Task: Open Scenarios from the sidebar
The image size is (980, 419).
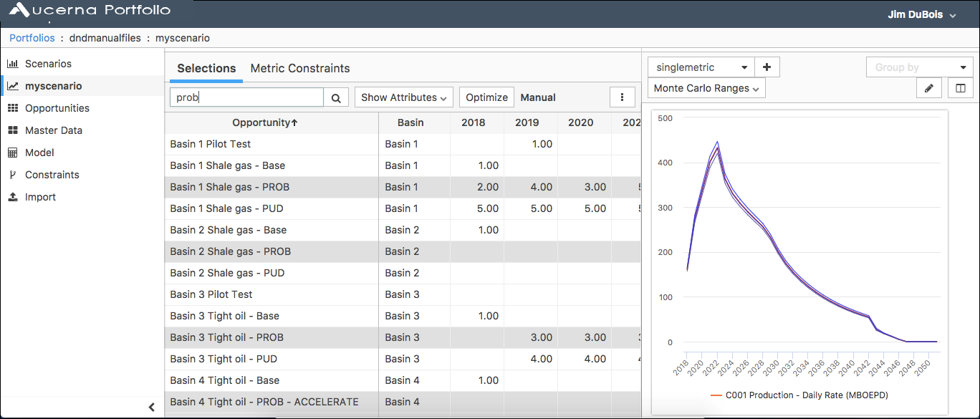Action: 48,64
